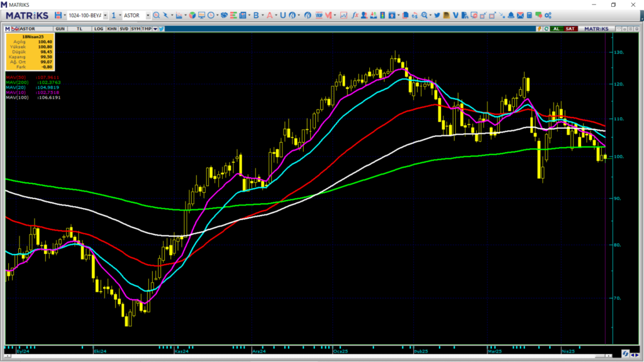Click the Twitter bird icon in chart header
The image size is (644, 362).
click(162, 29)
